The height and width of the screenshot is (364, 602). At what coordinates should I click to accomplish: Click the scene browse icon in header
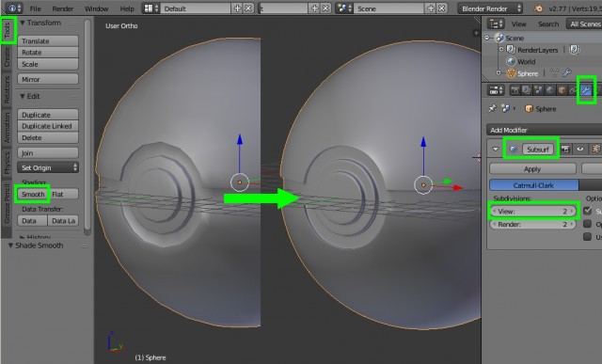tap(344, 8)
